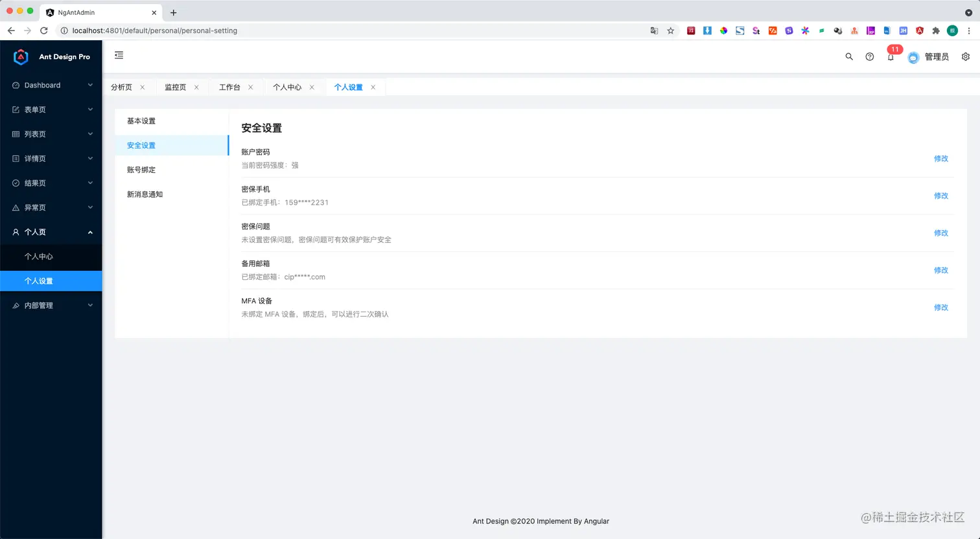Click 修改 for 账户密码

tap(941, 159)
